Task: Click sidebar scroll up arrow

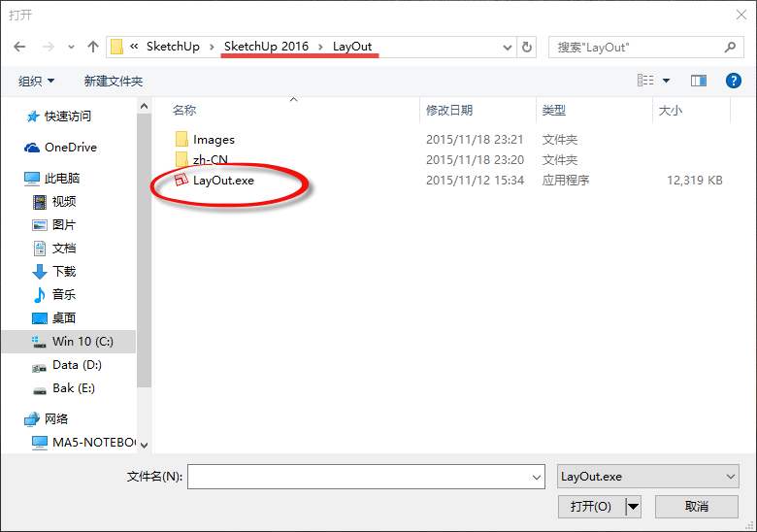Action: [144, 106]
